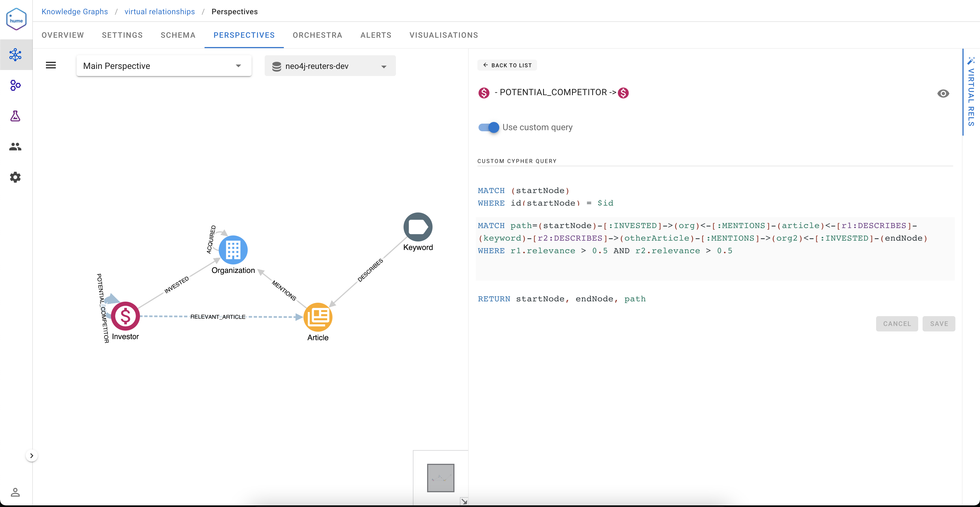Viewport: 980px width, 507px height.
Task: Open the users group sidebar icon
Action: 15,146
